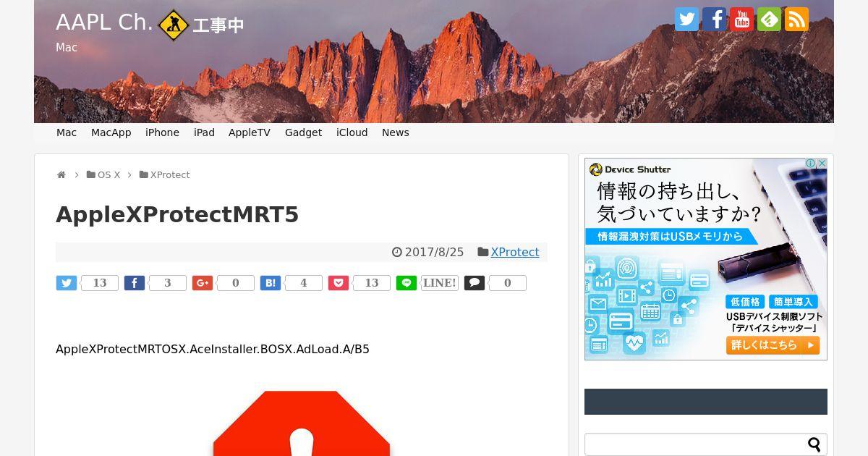Click the Twitter count showing 13
The height and width of the screenshot is (456, 868).
tap(100, 283)
